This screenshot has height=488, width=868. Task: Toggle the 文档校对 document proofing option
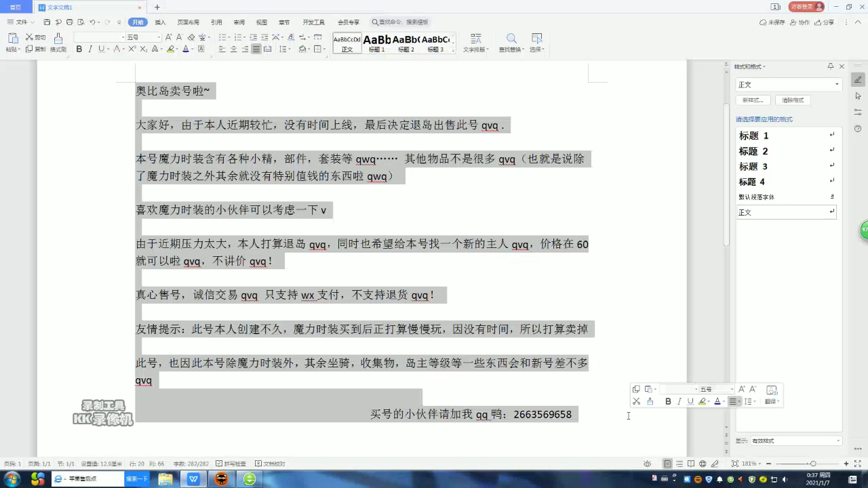pos(259,464)
